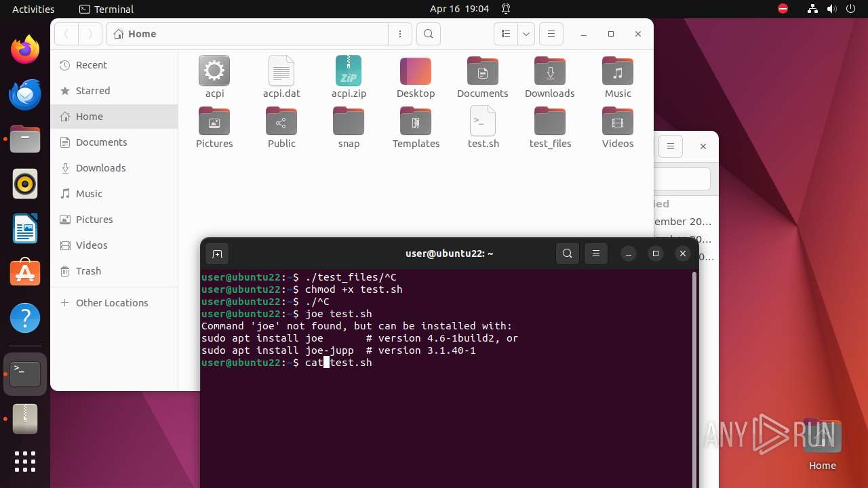Open Help from the dock
Viewport: 868px width, 488px height.
point(25,319)
